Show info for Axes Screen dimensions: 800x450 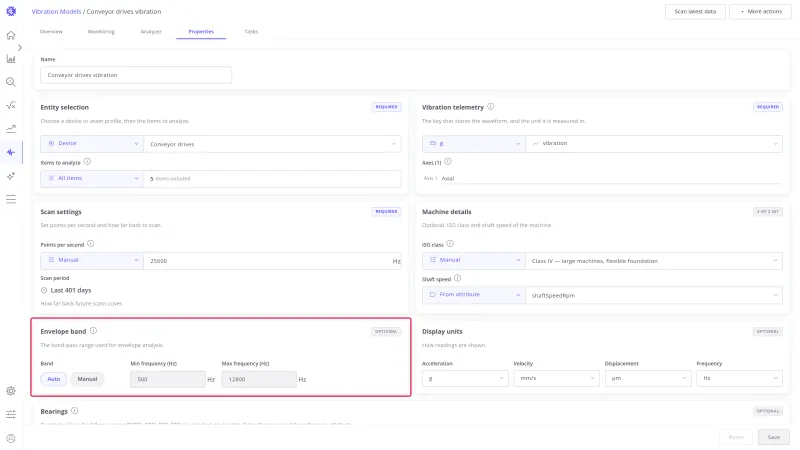447,162
